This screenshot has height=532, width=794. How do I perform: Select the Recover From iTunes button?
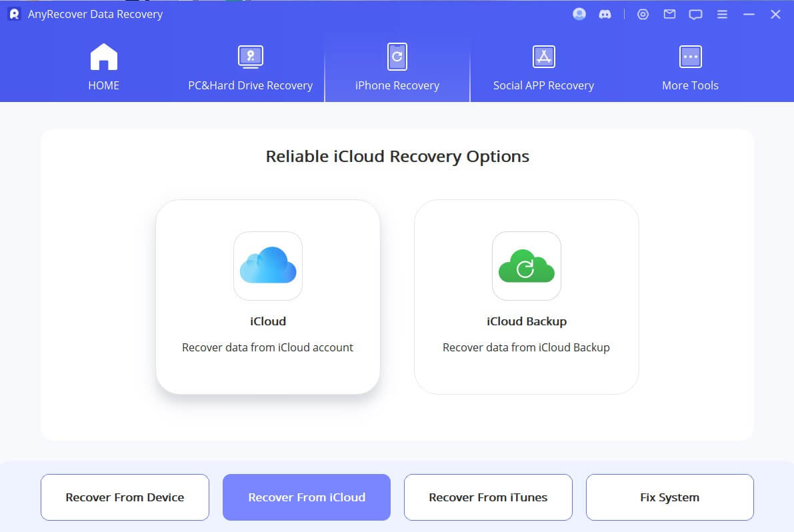tap(488, 497)
